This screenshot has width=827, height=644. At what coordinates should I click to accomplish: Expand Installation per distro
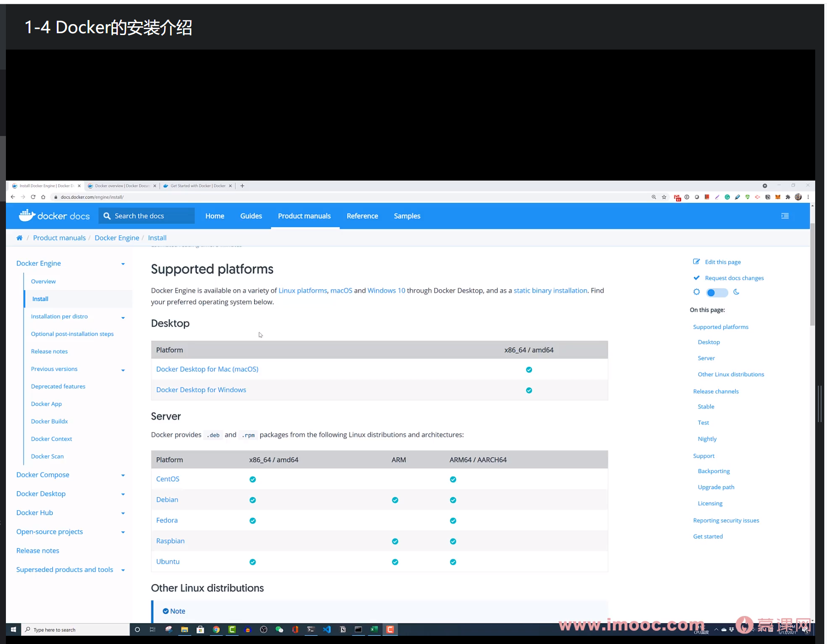tap(123, 317)
